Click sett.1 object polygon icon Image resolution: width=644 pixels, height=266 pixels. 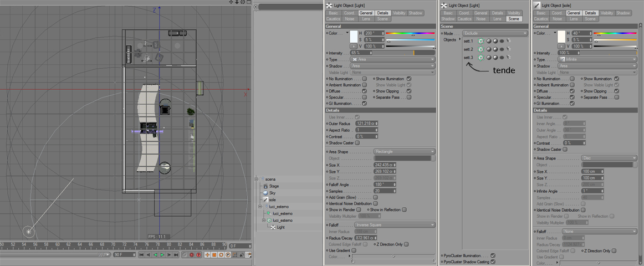pos(482,41)
